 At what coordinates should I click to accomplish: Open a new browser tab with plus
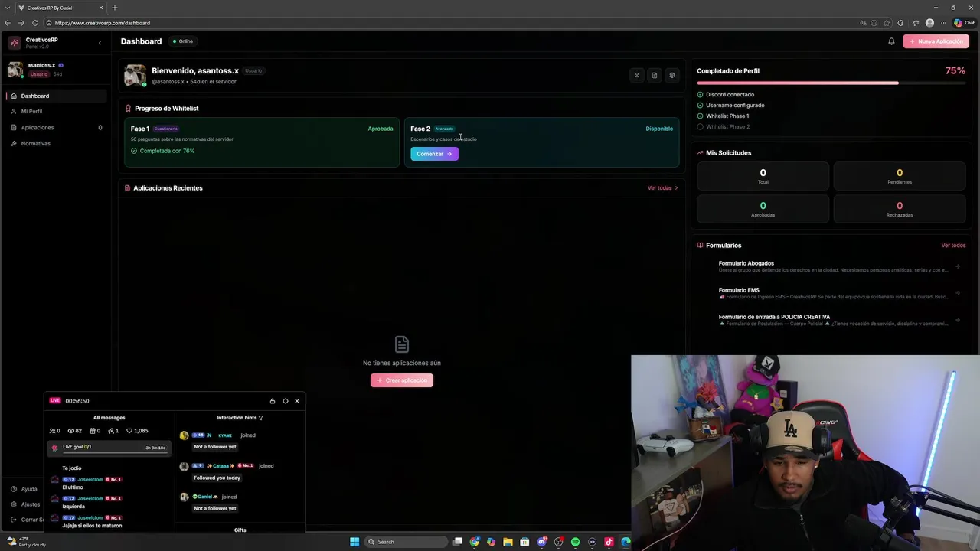coord(115,8)
